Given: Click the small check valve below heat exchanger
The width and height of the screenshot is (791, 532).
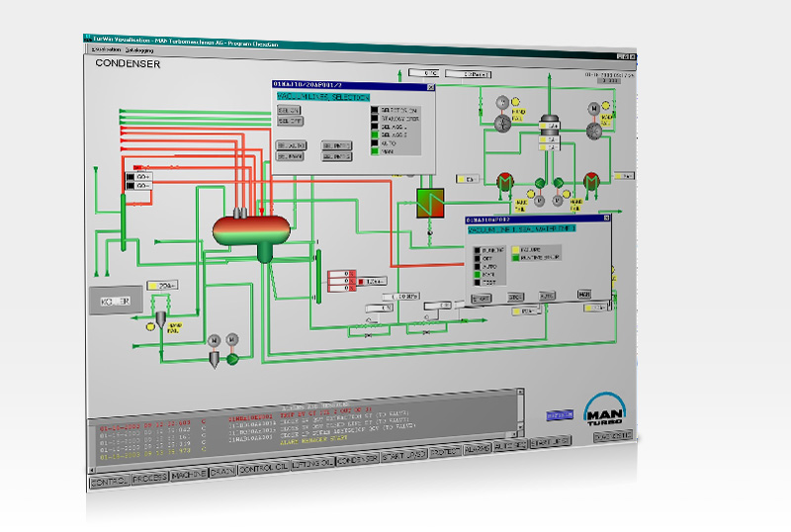Looking at the screenshot, I should tap(430, 232).
